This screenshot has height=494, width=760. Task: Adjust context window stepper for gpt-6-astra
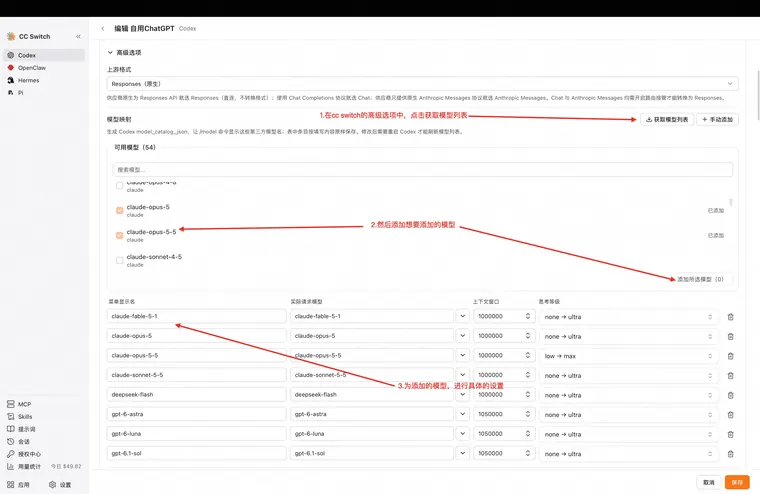[528, 414]
